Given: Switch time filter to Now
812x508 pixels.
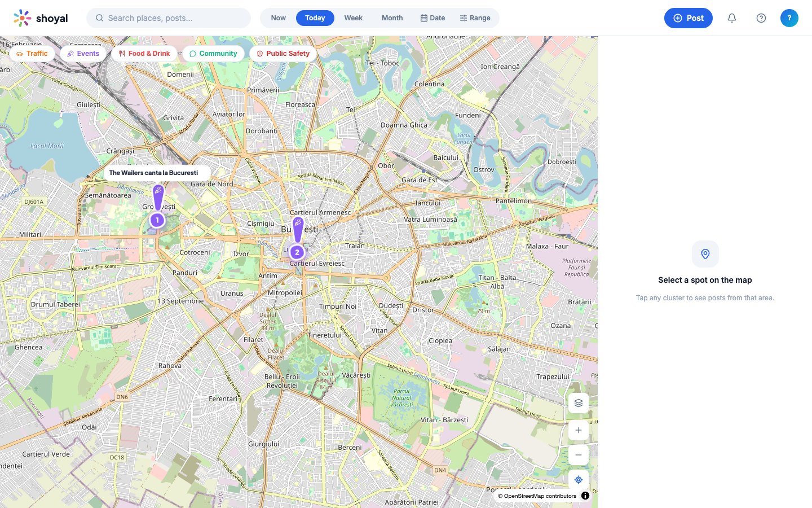Looking at the screenshot, I should [279, 18].
